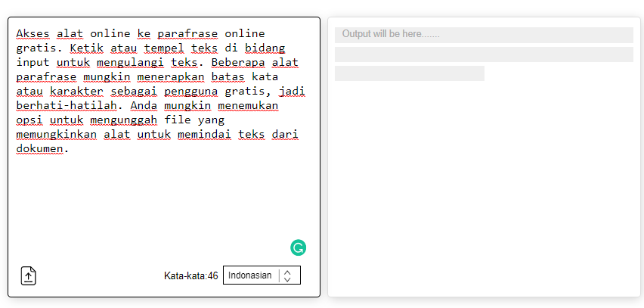644x308 pixels.
Task: Click the word 'Akses' in input text
Action: pos(33,33)
